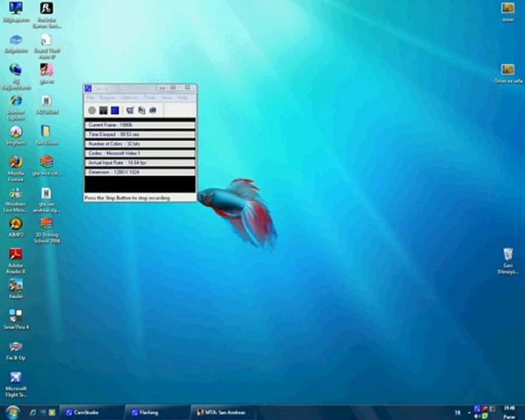Open the Region menu in CamStudio
Screen dimensions: 525x420
click(107, 97)
